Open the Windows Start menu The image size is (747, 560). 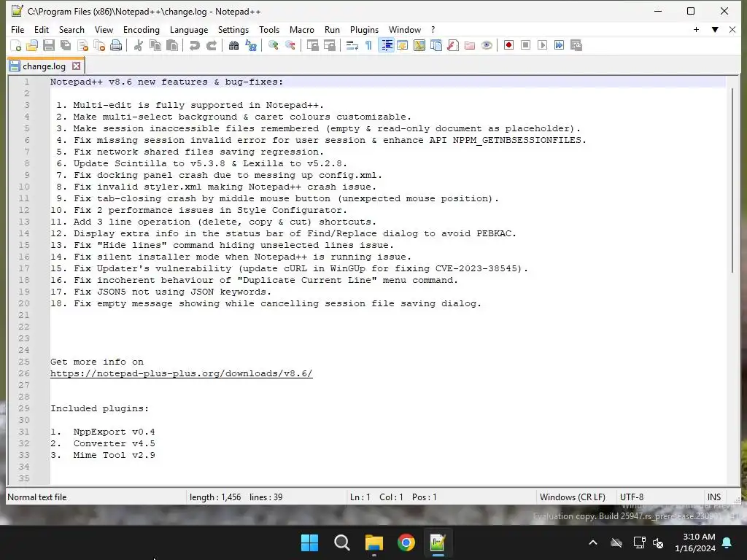pyautogui.click(x=309, y=542)
